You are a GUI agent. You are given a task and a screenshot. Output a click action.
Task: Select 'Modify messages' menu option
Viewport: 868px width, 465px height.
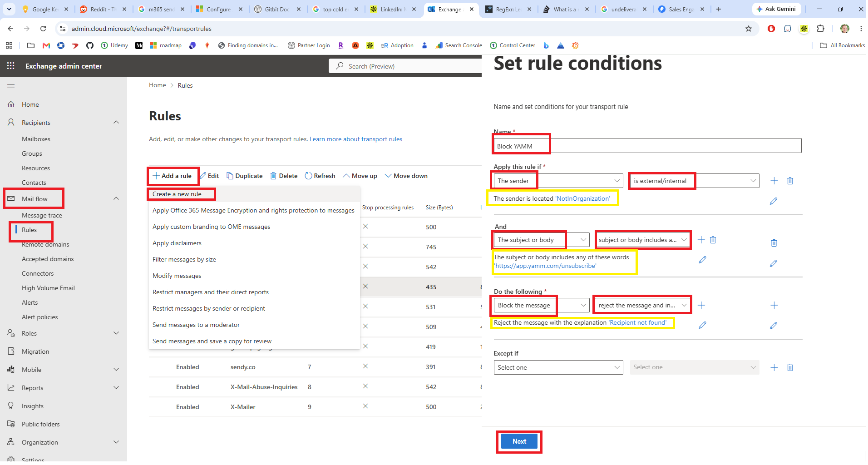click(254, 276)
